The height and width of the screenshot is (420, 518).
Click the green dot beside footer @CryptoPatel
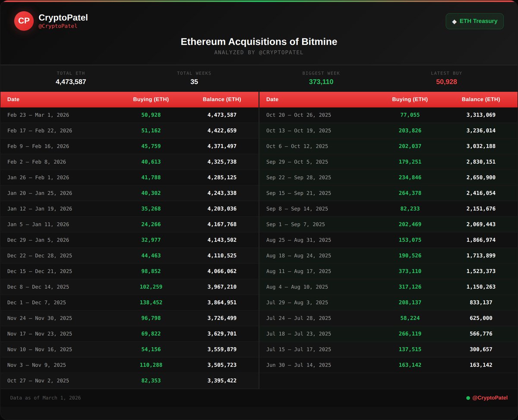468,398
